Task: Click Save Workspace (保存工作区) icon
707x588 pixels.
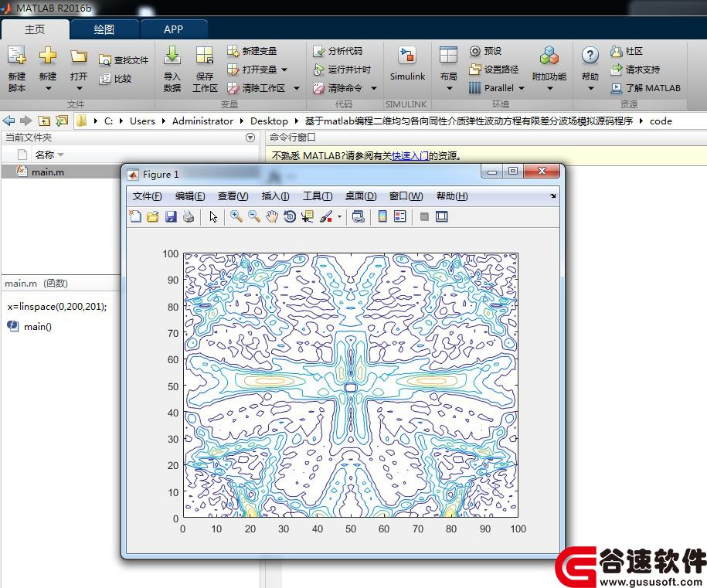Action: [205, 56]
